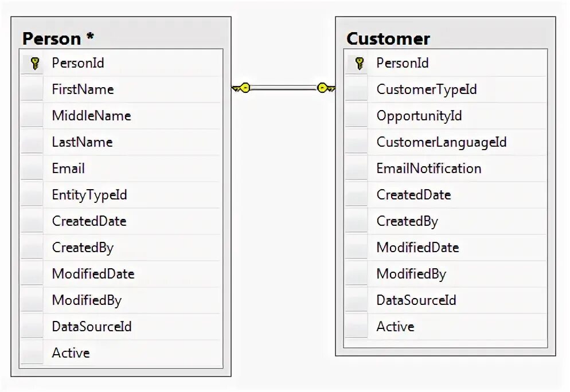Screen dimensions: 570x392
Task: Click the relationship key endpoint near the Customer table
Action: [326, 88]
